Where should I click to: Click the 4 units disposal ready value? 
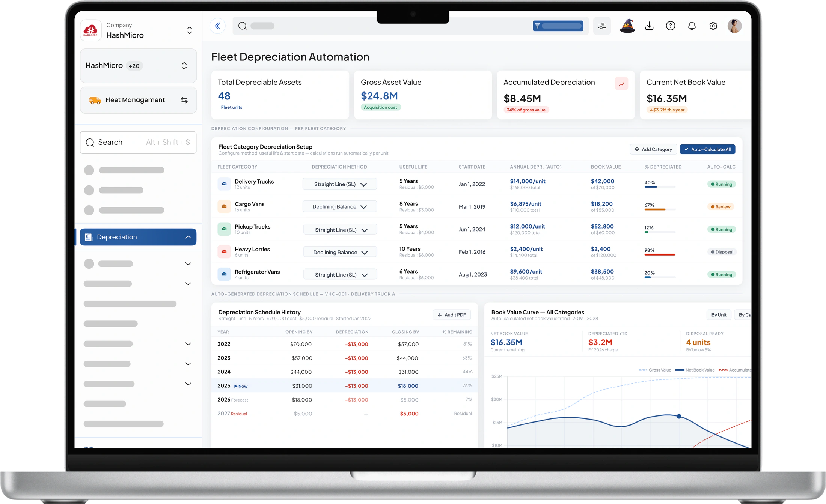point(698,342)
